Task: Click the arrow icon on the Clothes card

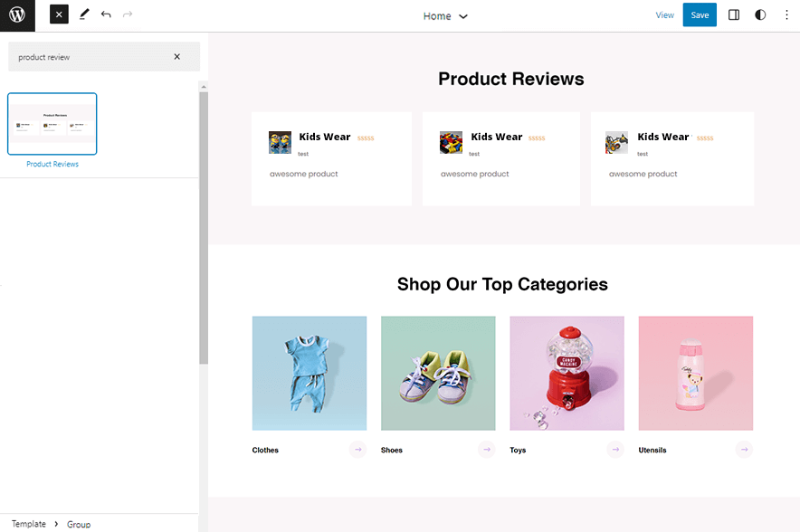Action: (x=357, y=450)
